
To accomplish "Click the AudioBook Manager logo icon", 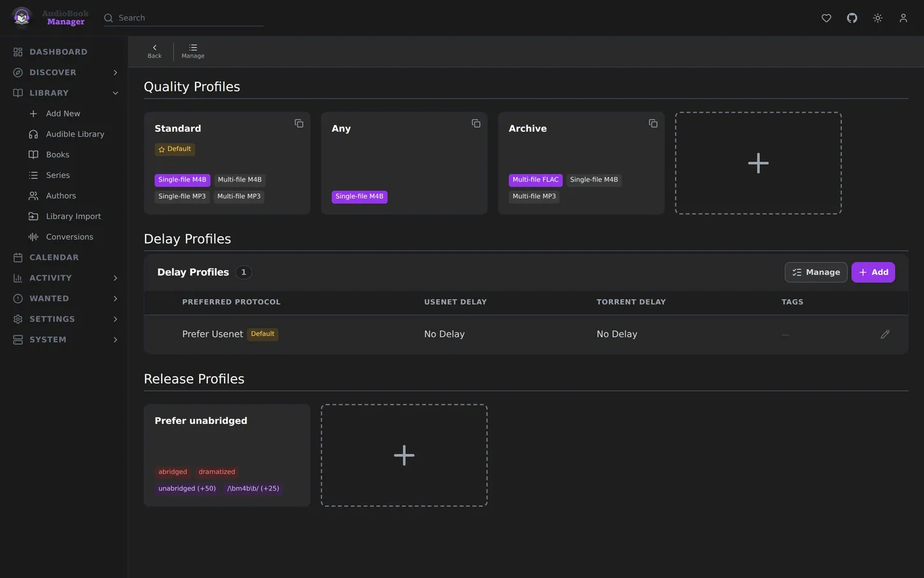I will 22,17.
